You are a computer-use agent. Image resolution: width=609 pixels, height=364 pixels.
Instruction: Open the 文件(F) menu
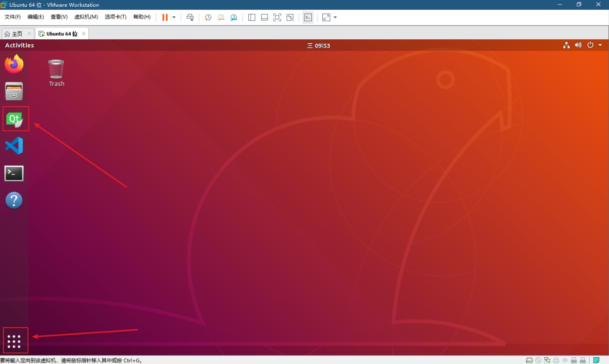13,17
